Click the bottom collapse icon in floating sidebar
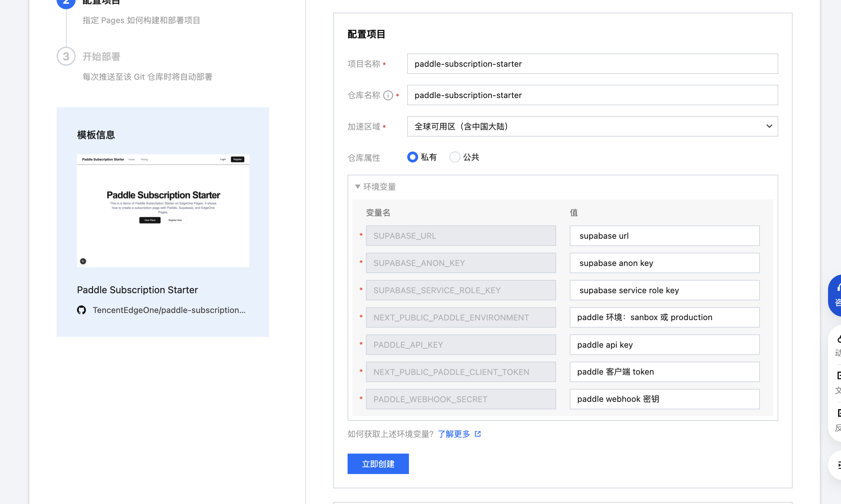 click(838, 465)
